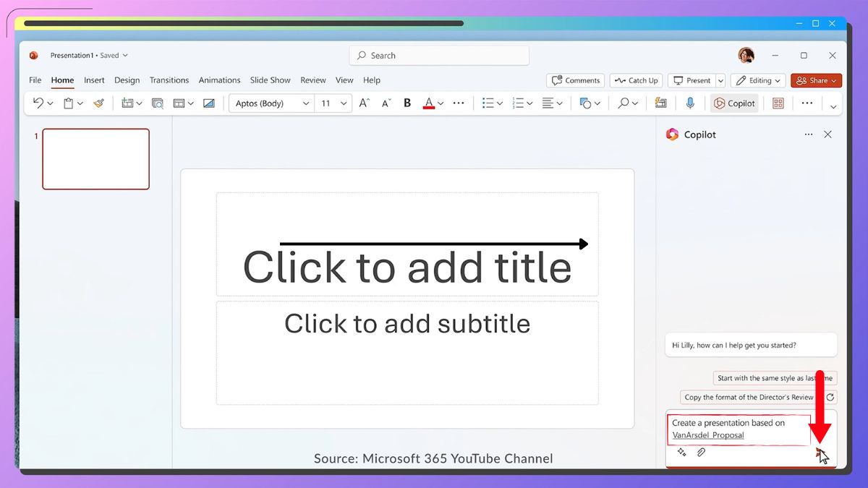Click the red font color swatch

pos(429,103)
